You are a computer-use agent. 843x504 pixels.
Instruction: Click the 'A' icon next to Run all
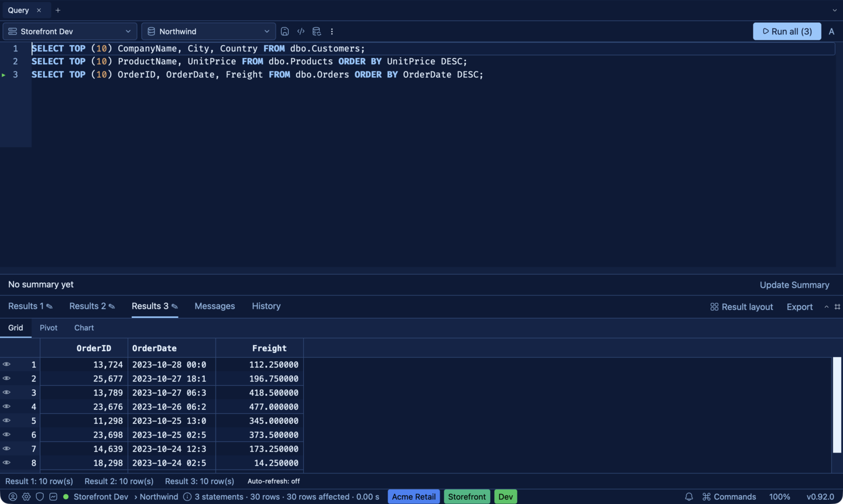pos(831,32)
